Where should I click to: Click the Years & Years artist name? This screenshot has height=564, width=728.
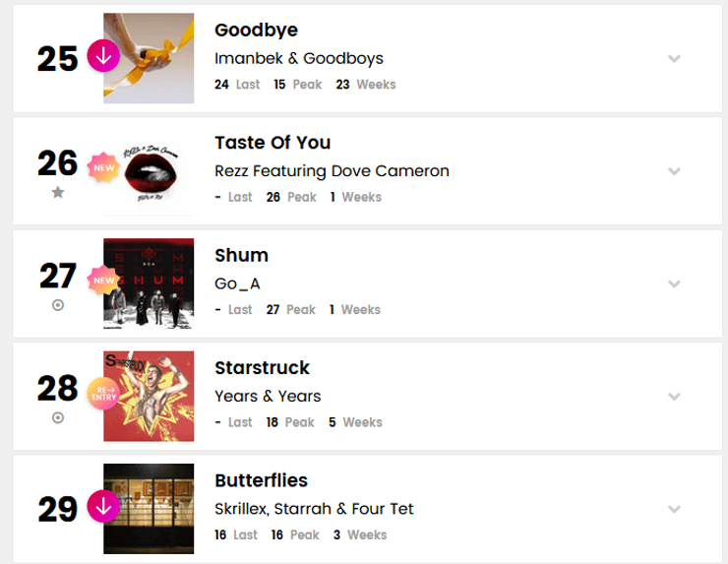point(268,397)
